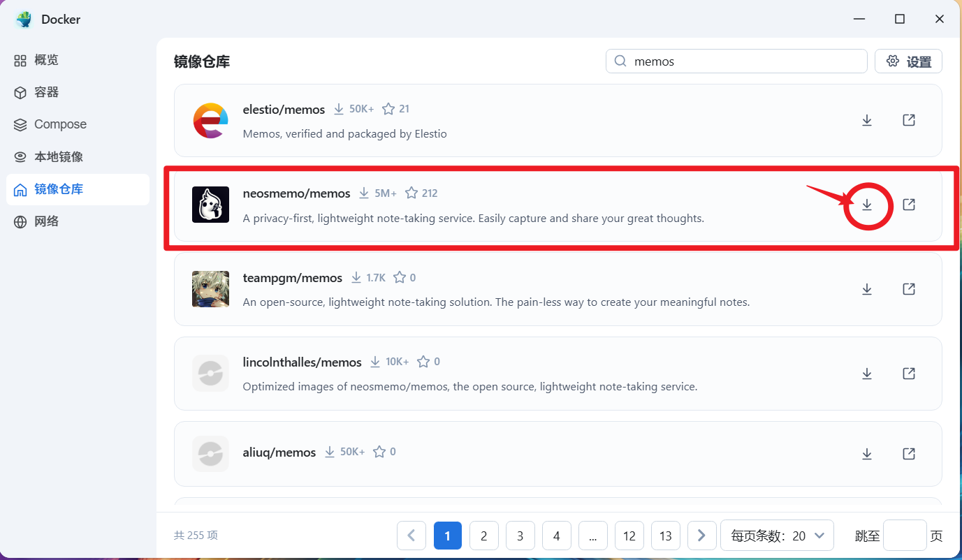Click the search magnifier icon
This screenshot has height=560, width=962.
[x=620, y=61]
